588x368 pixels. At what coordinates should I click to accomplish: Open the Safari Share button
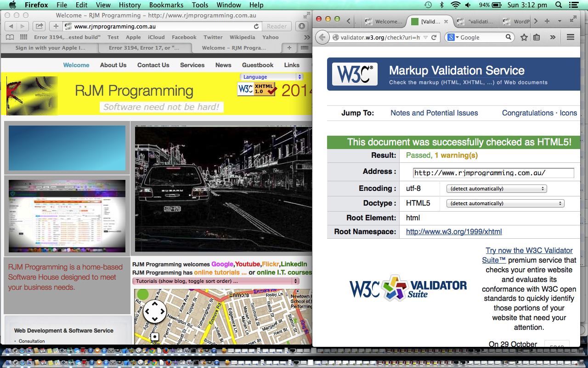40,26
